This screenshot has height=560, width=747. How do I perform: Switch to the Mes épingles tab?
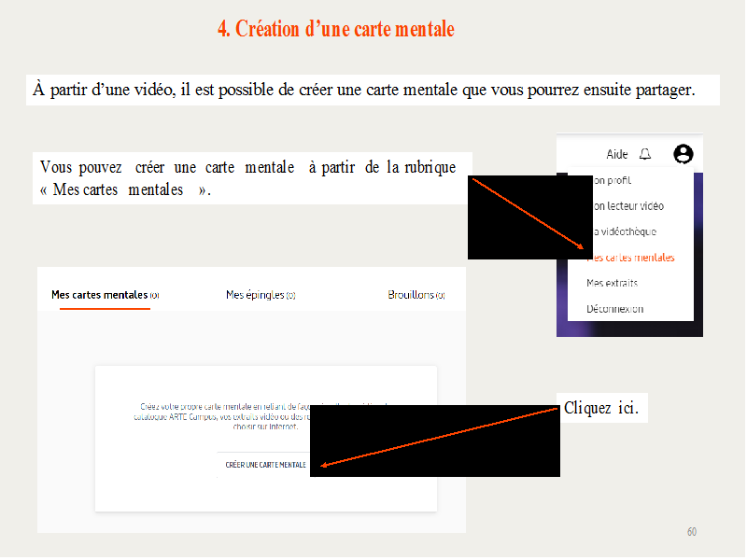pos(261,295)
